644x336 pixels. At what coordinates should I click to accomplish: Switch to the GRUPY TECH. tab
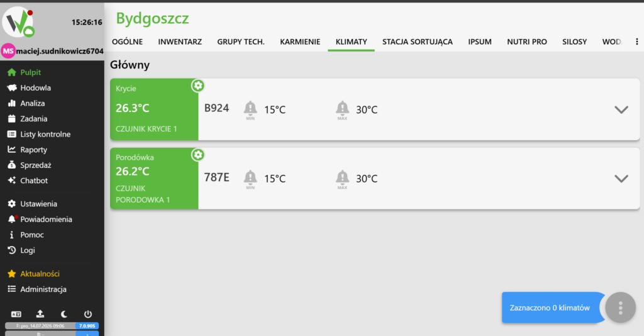241,42
